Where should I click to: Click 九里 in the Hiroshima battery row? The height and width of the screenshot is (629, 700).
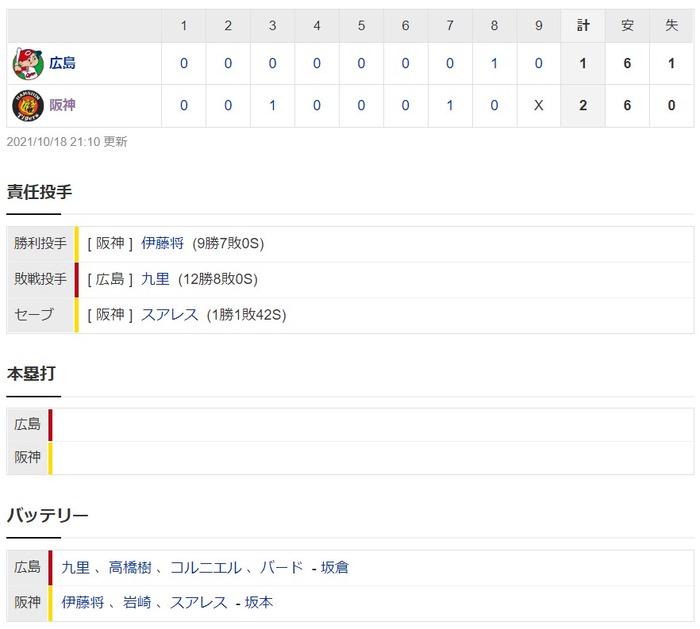coord(75,568)
